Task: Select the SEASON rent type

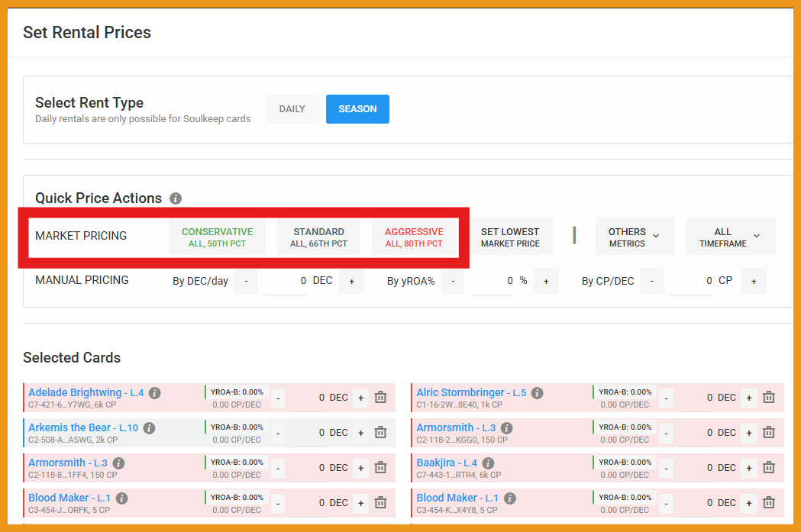Action: click(x=357, y=109)
